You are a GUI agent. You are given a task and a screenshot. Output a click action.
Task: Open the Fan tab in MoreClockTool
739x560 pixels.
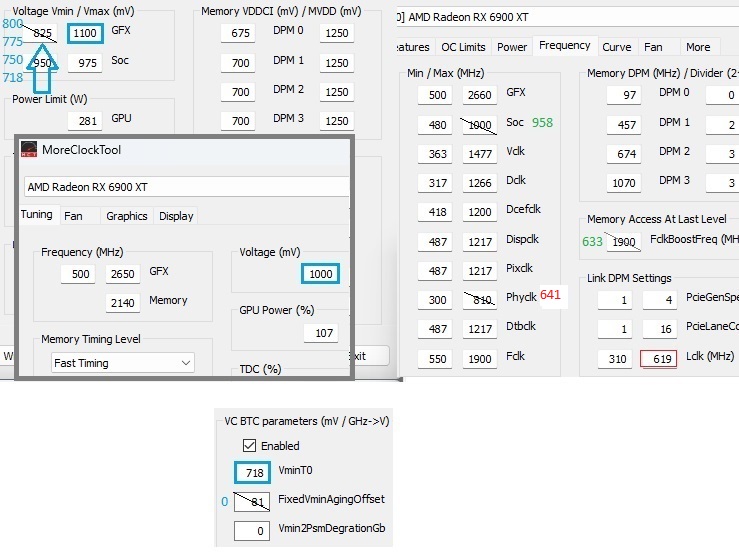coord(74,216)
